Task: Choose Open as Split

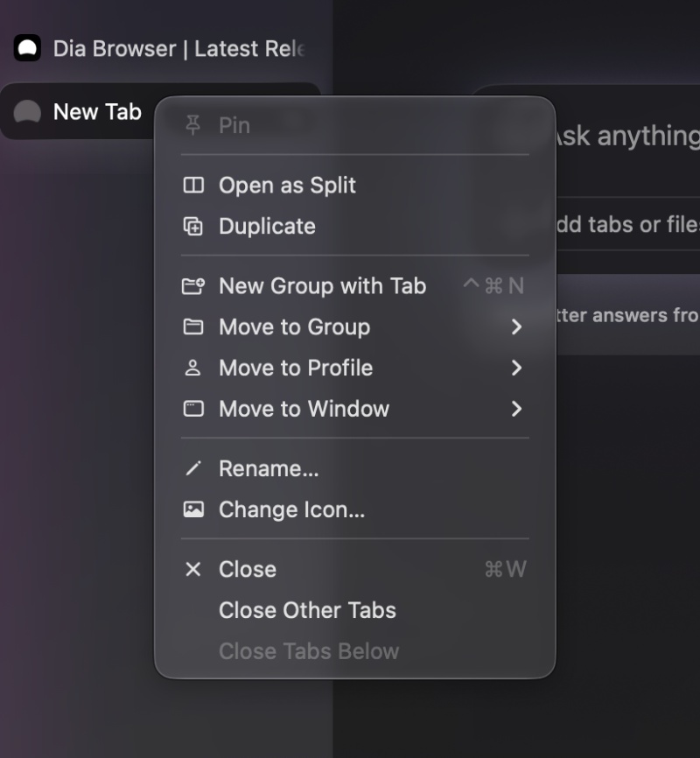Action: tap(355, 186)
